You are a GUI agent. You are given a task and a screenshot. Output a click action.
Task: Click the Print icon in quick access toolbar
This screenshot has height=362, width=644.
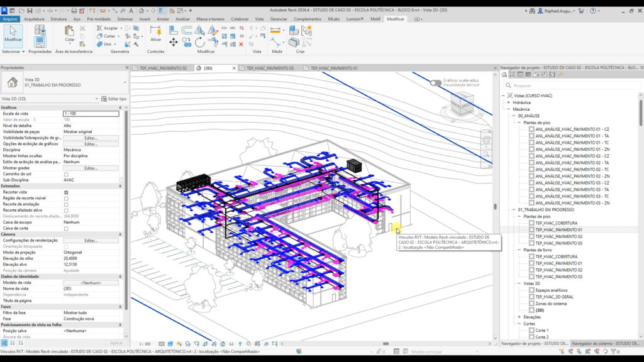[x=74, y=11]
